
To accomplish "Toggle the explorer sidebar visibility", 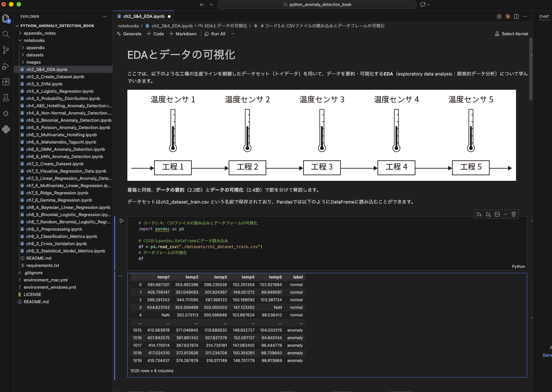I will 6,19.
